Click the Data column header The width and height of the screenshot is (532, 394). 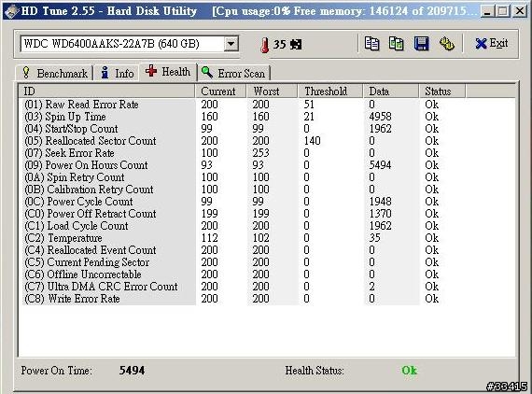(391, 91)
